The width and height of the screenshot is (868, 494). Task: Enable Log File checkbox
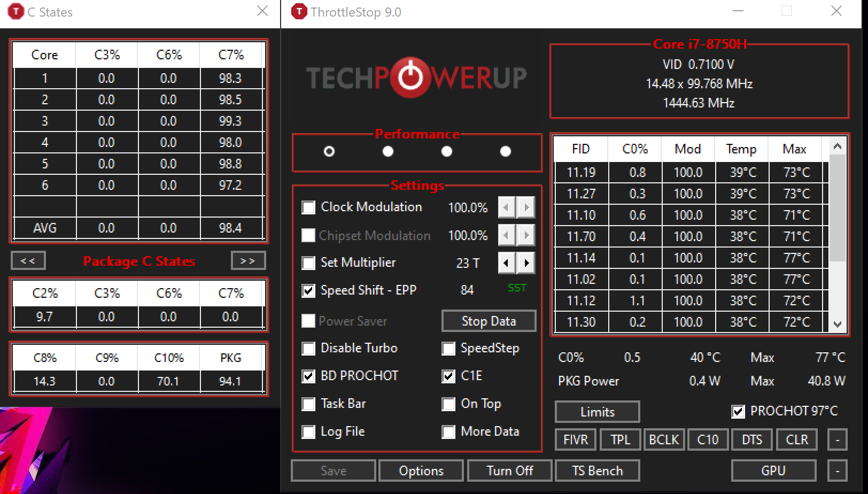tap(308, 432)
